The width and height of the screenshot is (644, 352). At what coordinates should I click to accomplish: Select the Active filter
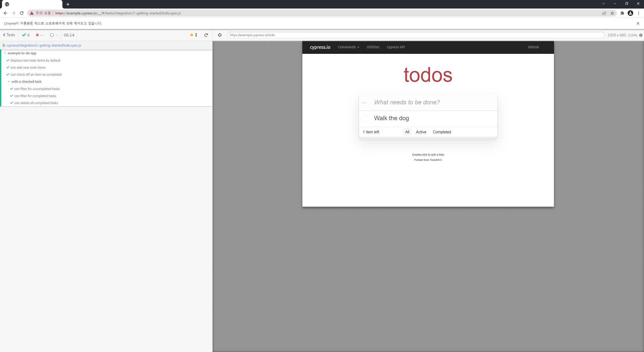click(421, 132)
